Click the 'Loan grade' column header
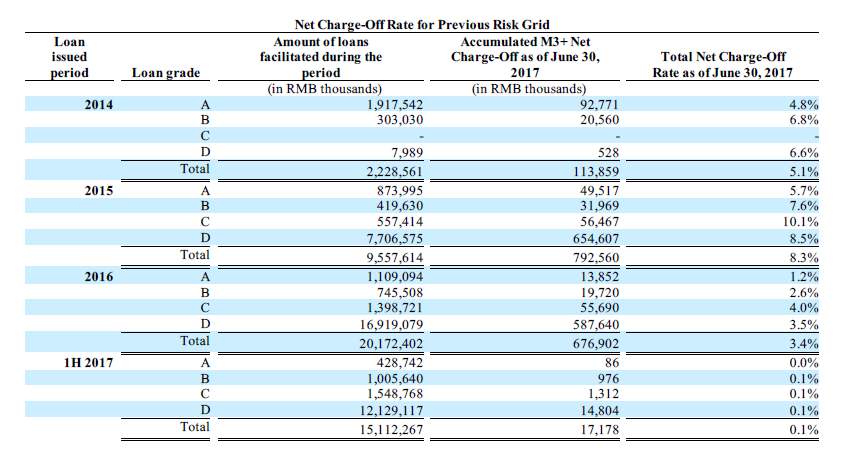This screenshot has width=841, height=460. coord(166,73)
